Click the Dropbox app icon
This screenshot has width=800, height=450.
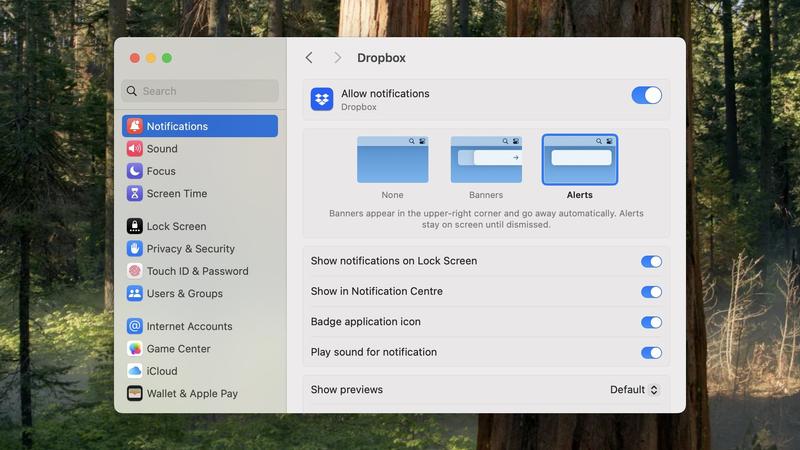(x=322, y=99)
